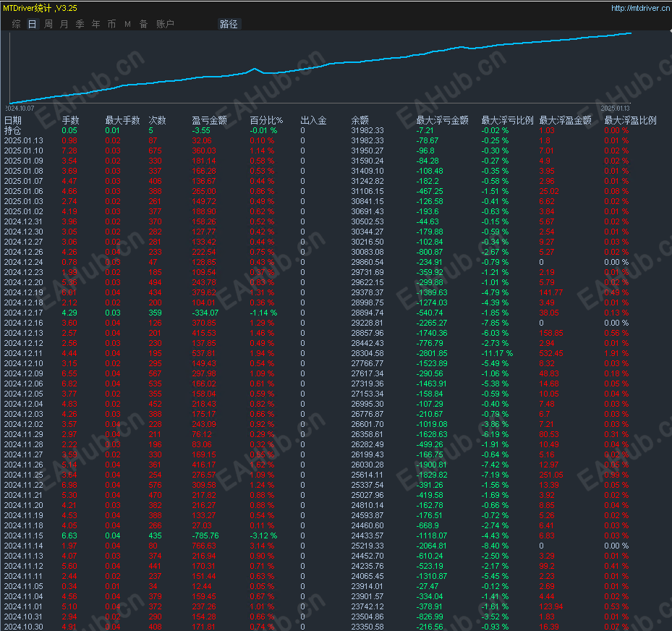Screen dimensions: 672x631
Task: Click profit value -785.76
Action: (205, 535)
